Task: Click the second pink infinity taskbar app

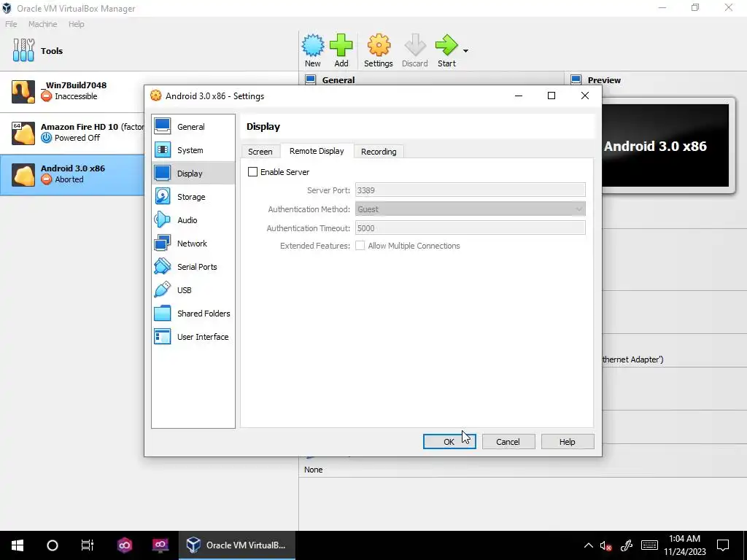Action: coord(160,545)
